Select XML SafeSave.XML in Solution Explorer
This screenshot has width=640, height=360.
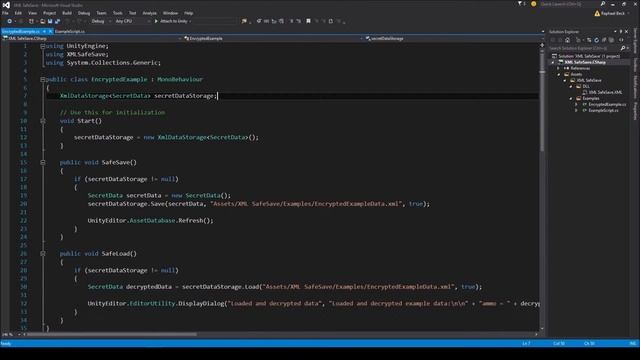coord(605,93)
